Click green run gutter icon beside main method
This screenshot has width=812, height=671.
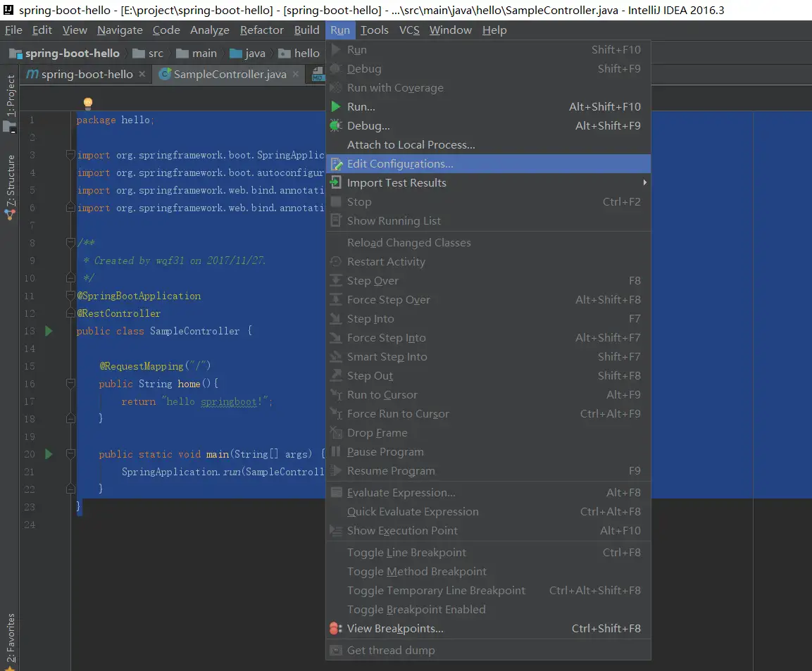[49, 454]
